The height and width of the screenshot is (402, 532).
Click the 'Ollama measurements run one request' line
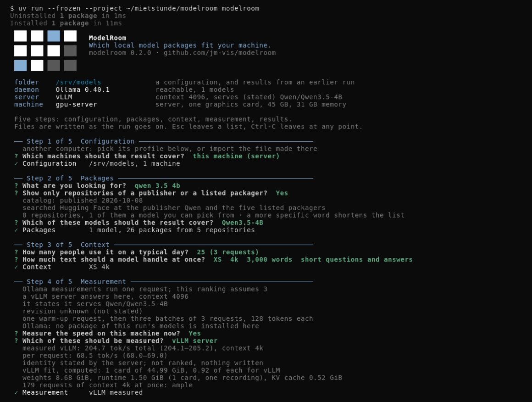pyautogui.click(x=145, y=289)
